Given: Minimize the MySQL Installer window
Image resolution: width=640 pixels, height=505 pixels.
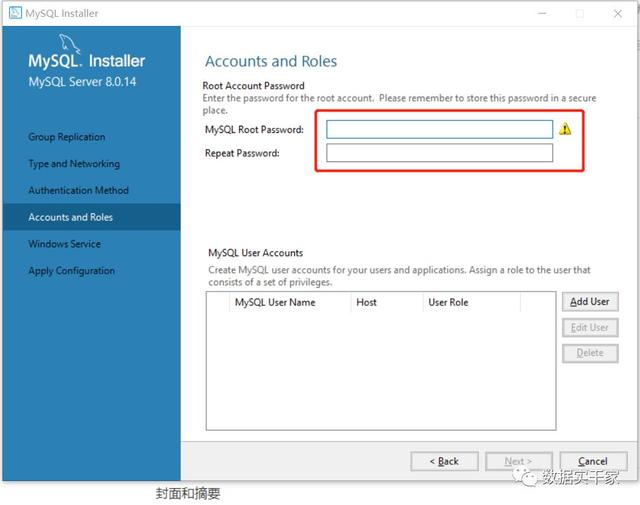Looking at the screenshot, I should point(542,13).
